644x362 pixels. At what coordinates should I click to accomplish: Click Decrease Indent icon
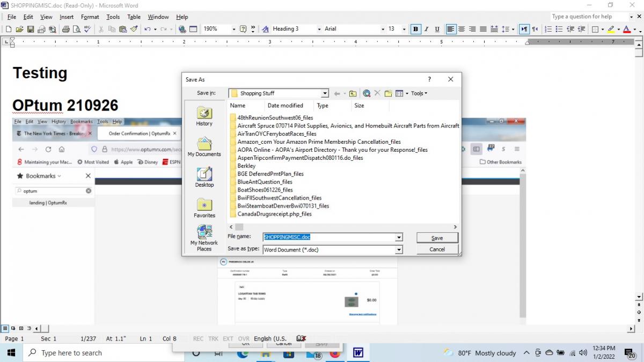click(572, 29)
